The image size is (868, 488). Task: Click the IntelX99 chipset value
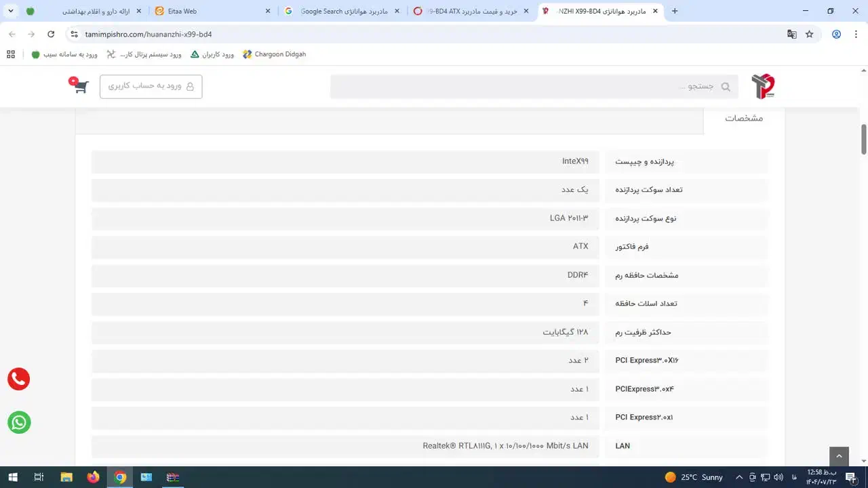point(575,161)
